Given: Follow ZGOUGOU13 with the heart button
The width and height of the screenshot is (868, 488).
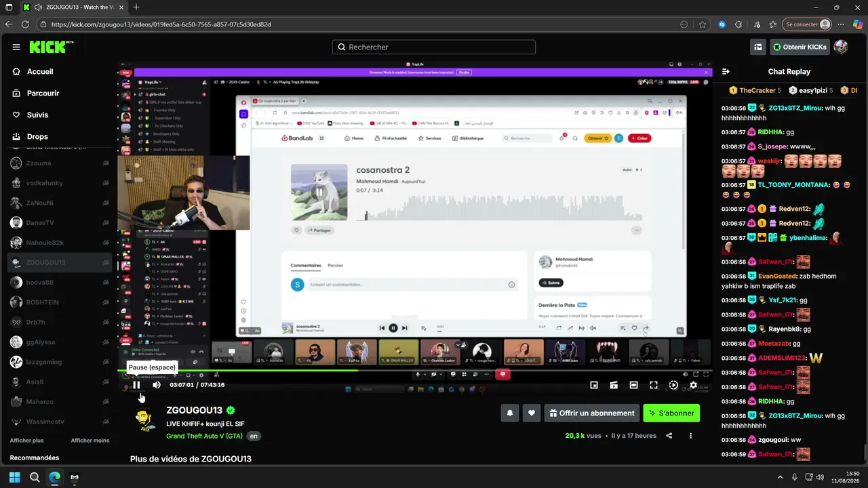Looking at the screenshot, I should click(x=532, y=413).
